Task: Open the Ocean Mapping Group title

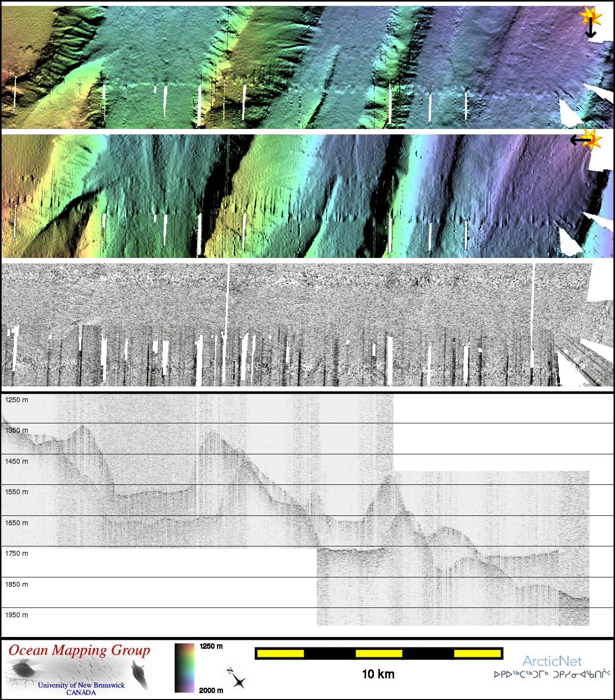Action: pyautogui.click(x=79, y=651)
